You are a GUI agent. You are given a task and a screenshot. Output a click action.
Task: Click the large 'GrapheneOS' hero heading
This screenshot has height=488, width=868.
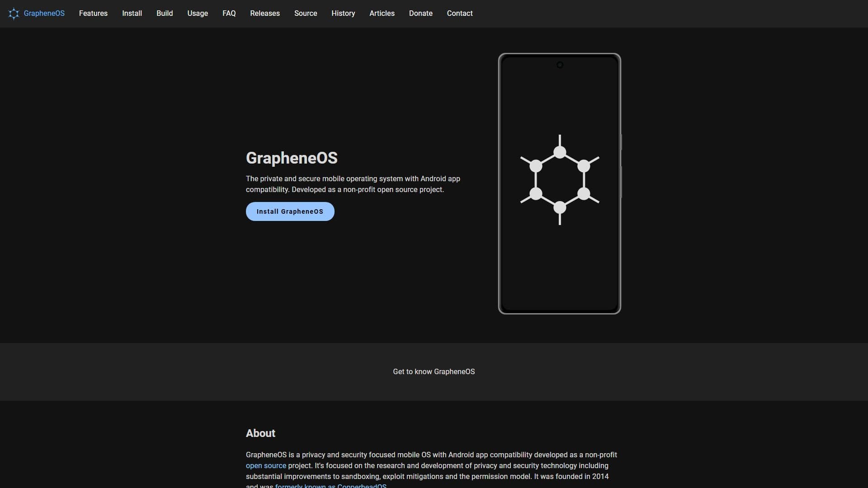(x=292, y=158)
